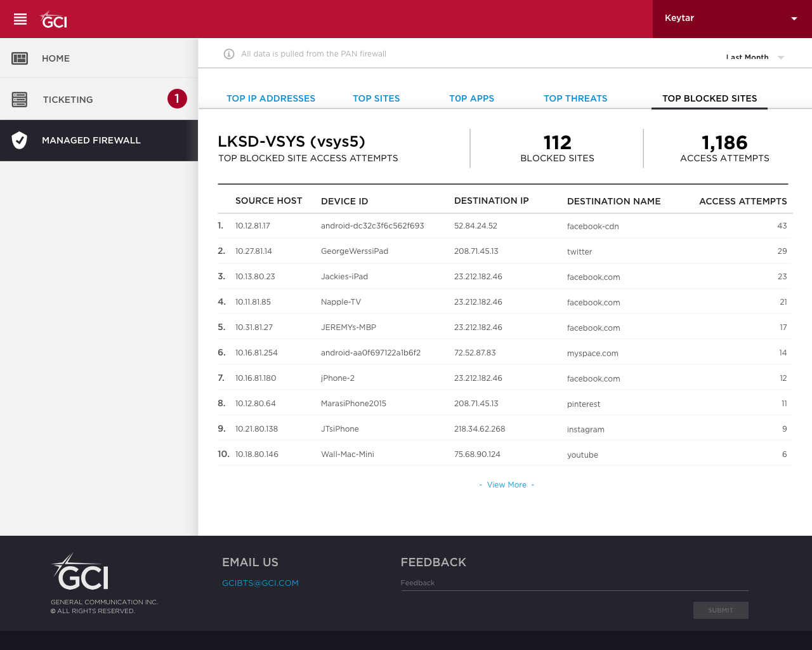
Task: Click destination name pinterest
Action: 584,404
